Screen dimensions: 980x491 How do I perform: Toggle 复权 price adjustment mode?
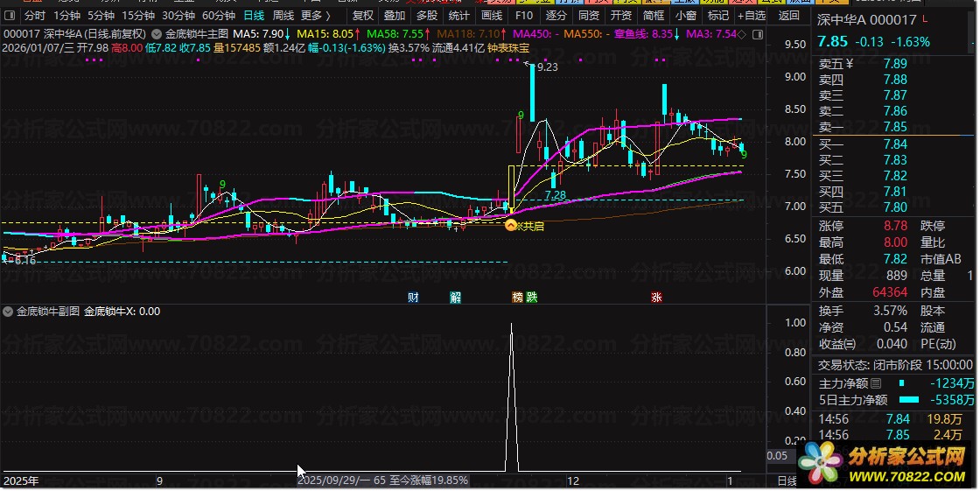coord(362,16)
